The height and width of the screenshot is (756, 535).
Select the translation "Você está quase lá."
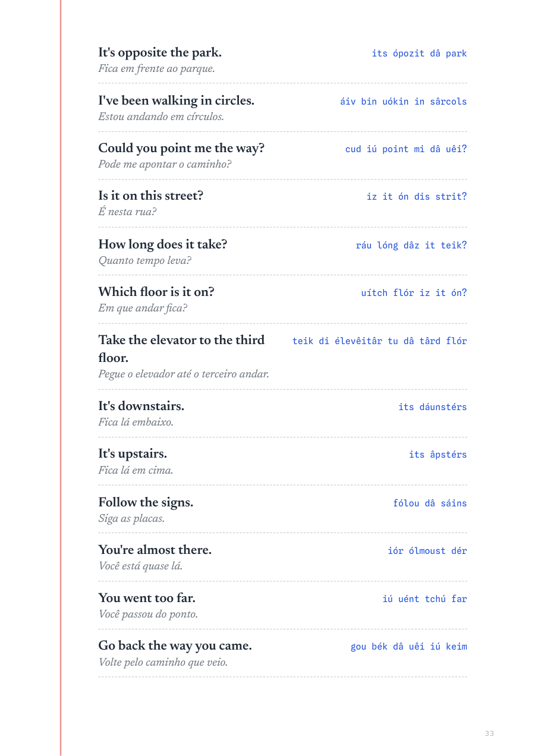coord(140,566)
